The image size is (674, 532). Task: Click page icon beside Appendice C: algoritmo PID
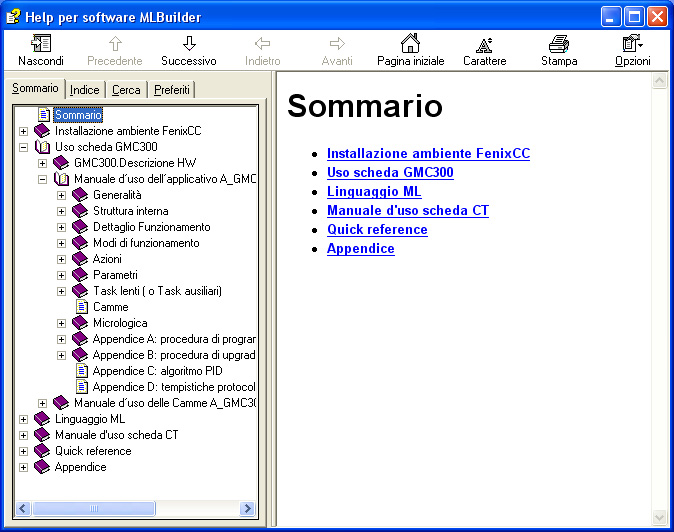click(82, 371)
